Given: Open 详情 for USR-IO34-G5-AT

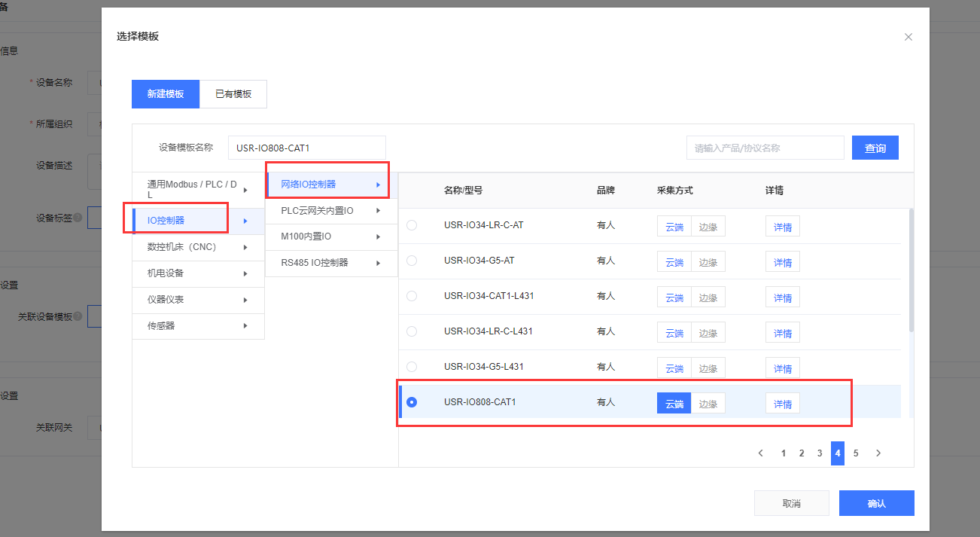Looking at the screenshot, I should pos(782,262).
